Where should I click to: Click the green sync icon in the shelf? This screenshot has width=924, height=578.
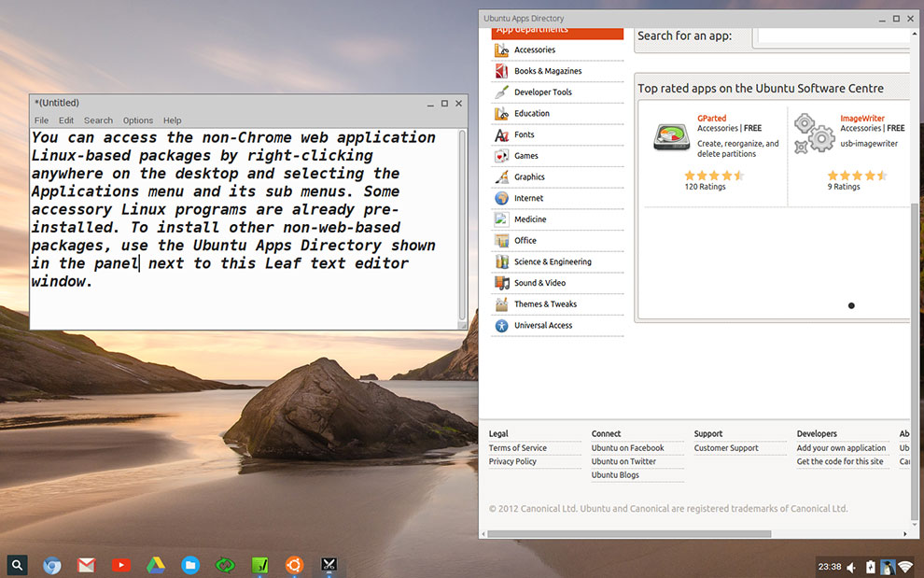click(225, 566)
